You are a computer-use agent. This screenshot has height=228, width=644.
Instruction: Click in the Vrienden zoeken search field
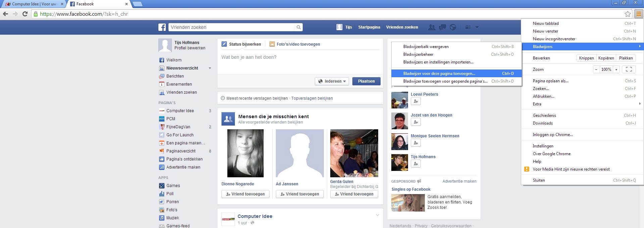232,27
